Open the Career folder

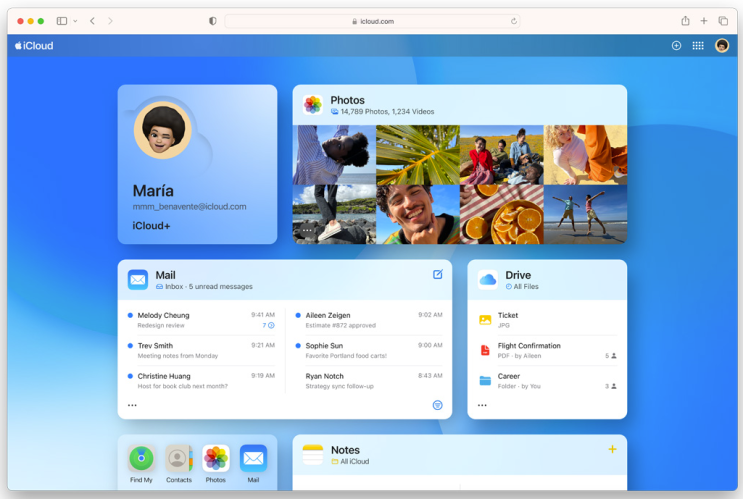547,381
